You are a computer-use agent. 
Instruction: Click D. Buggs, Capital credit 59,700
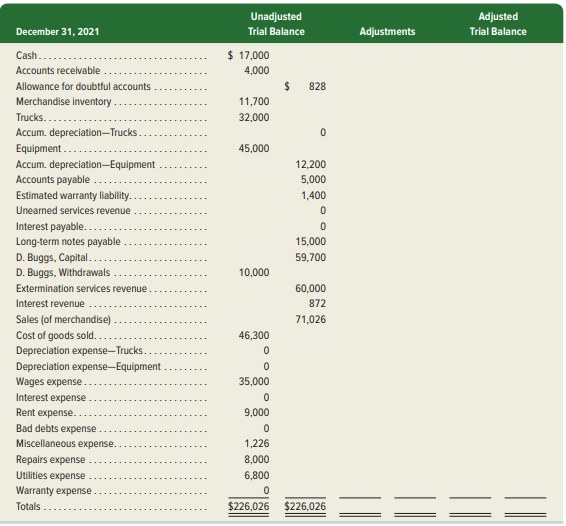310,257
